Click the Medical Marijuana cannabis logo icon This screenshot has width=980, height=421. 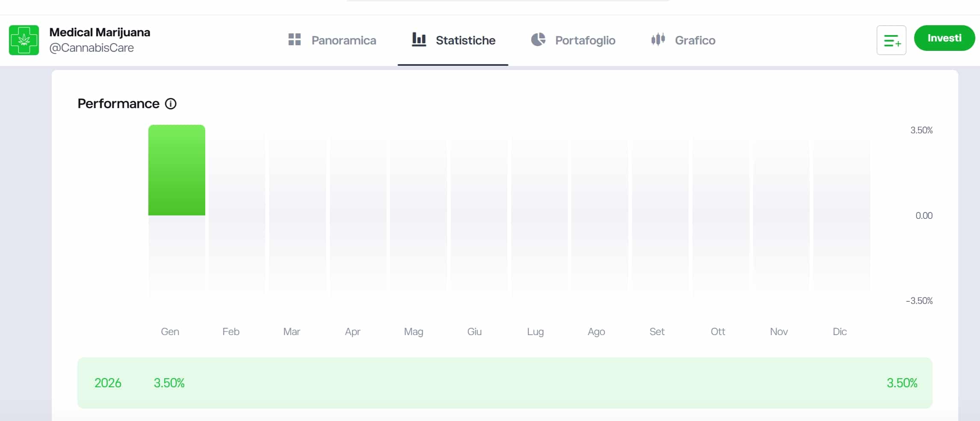click(x=24, y=40)
